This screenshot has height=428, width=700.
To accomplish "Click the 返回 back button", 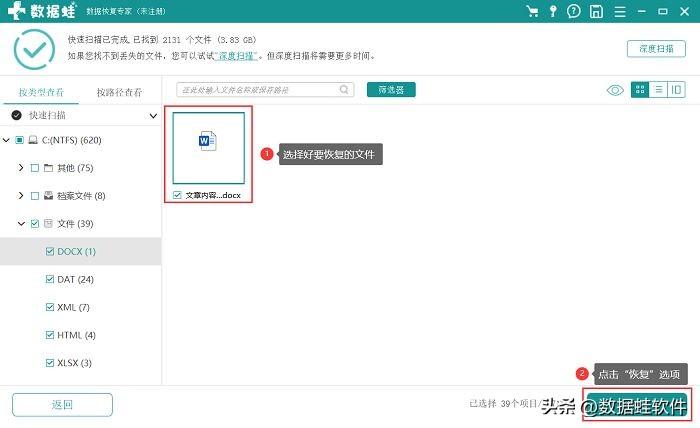I will coord(62,405).
